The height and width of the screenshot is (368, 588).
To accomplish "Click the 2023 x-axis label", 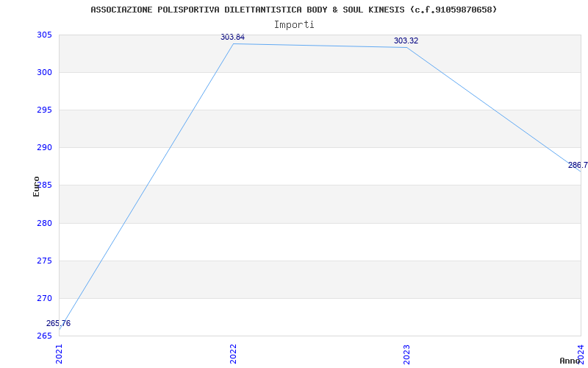I will point(407,354).
